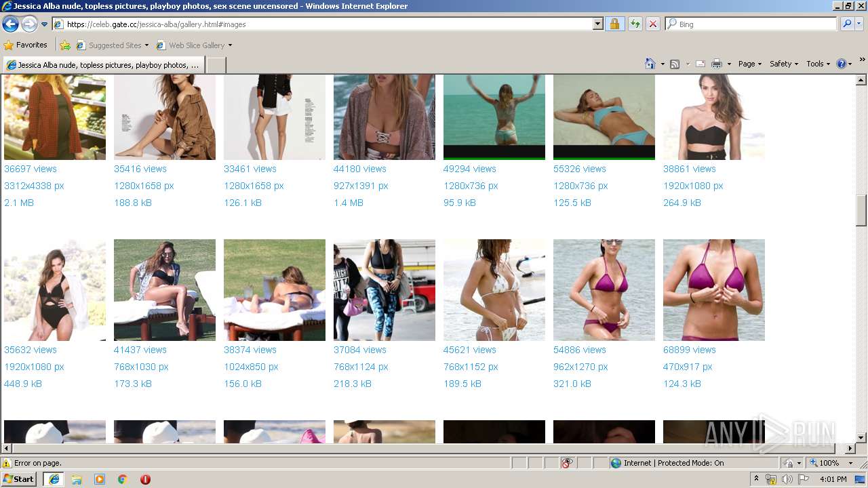Click the Bing search box
This screenshot has width=868, height=488.
tap(751, 24)
